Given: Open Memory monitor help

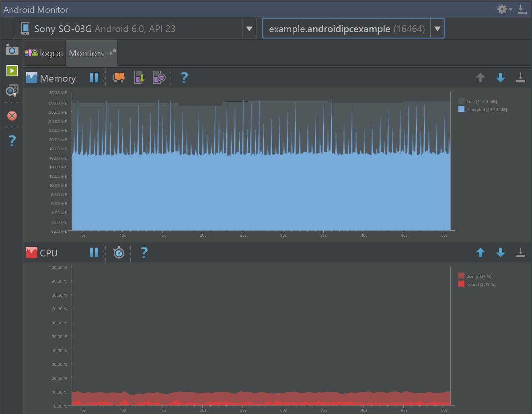Looking at the screenshot, I should tap(184, 77).
